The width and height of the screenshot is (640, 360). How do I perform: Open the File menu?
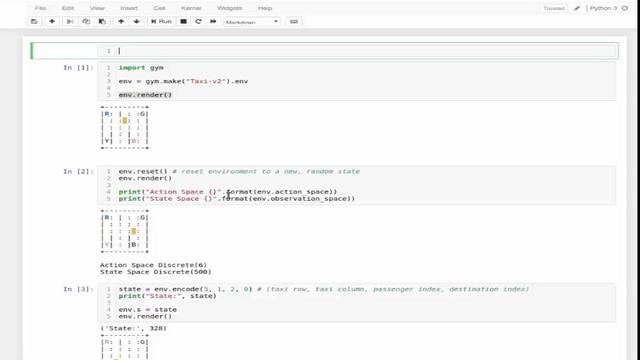[40, 8]
